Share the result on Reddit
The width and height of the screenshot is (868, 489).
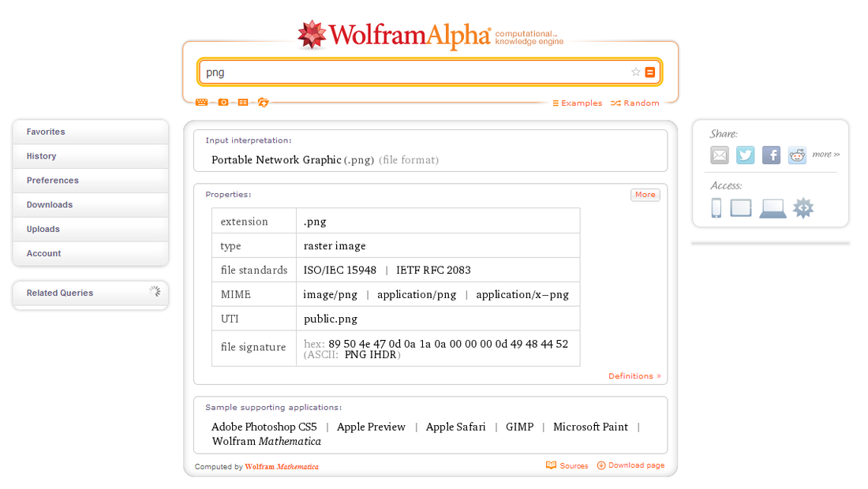797,155
